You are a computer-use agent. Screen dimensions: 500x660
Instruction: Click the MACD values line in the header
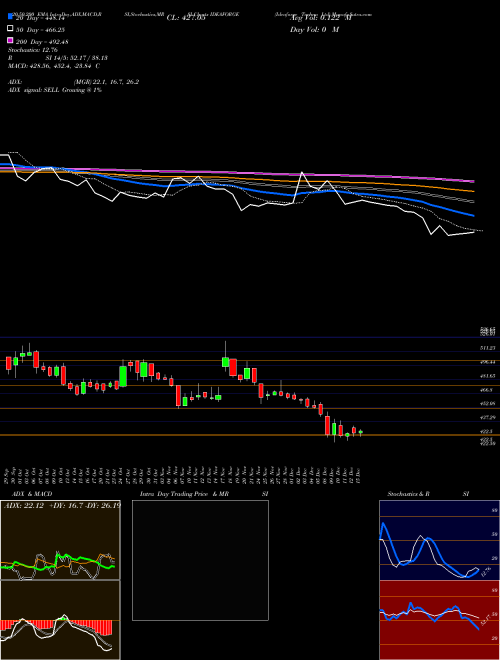[x=54, y=66]
